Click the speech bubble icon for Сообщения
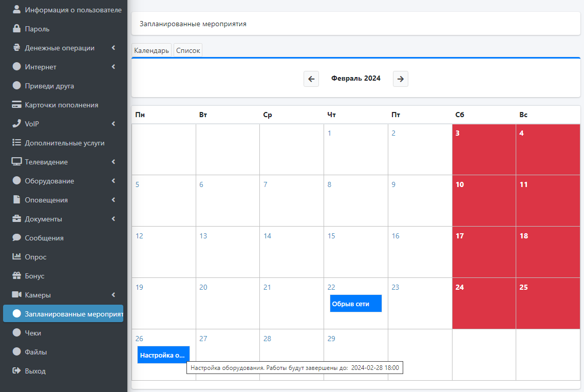This screenshot has height=392, width=584. point(16,238)
